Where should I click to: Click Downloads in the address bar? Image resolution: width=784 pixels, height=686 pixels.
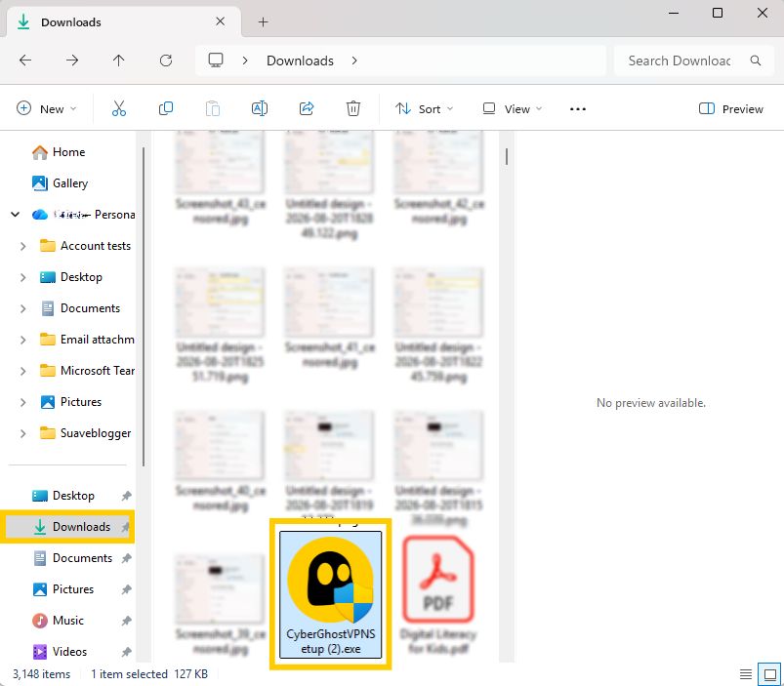pyautogui.click(x=300, y=61)
